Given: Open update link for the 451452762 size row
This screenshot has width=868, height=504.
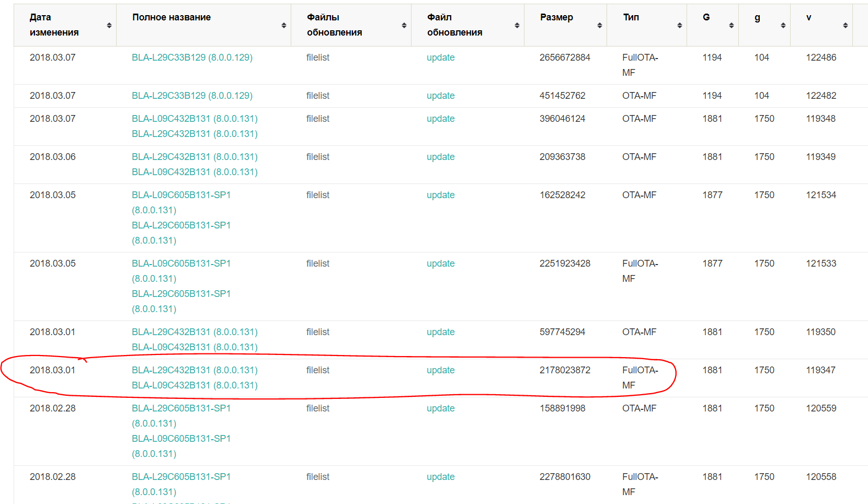Looking at the screenshot, I should (x=441, y=96).
